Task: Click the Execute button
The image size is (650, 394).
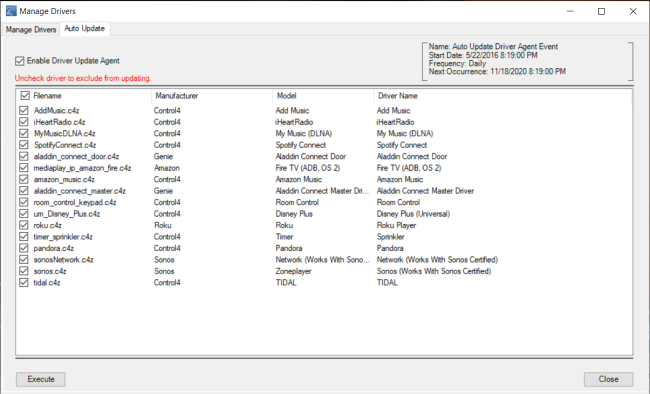Action: (41, 379)
